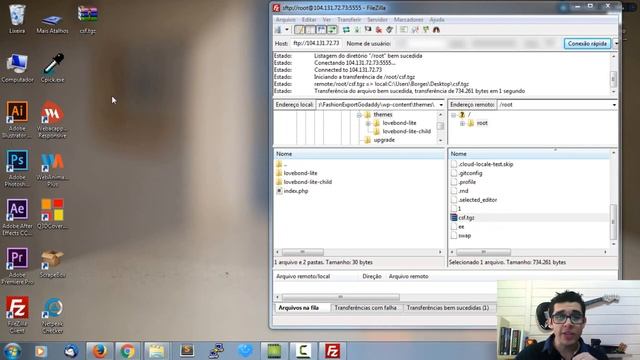Screen dimensions: 640x360
Task: Switch to Transferências bem sucedidas tab
Action: [x=448, y=308]
